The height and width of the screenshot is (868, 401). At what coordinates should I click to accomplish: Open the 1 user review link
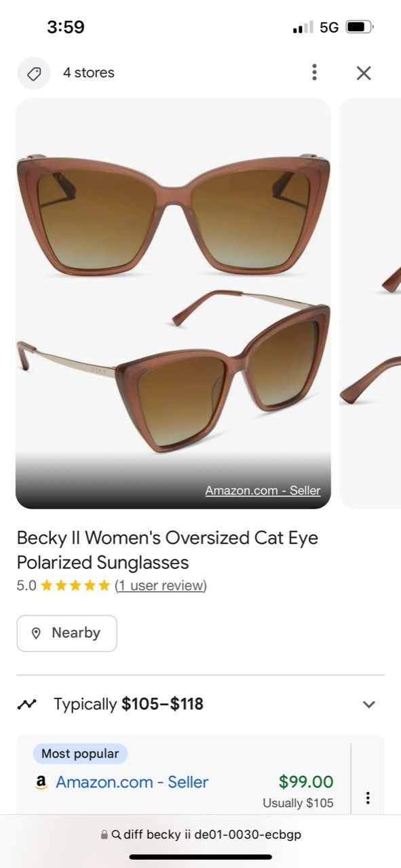coord(159,585)
